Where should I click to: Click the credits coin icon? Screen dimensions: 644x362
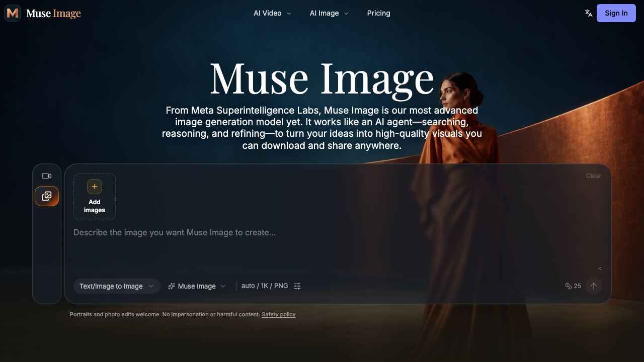tap(568, 286)
